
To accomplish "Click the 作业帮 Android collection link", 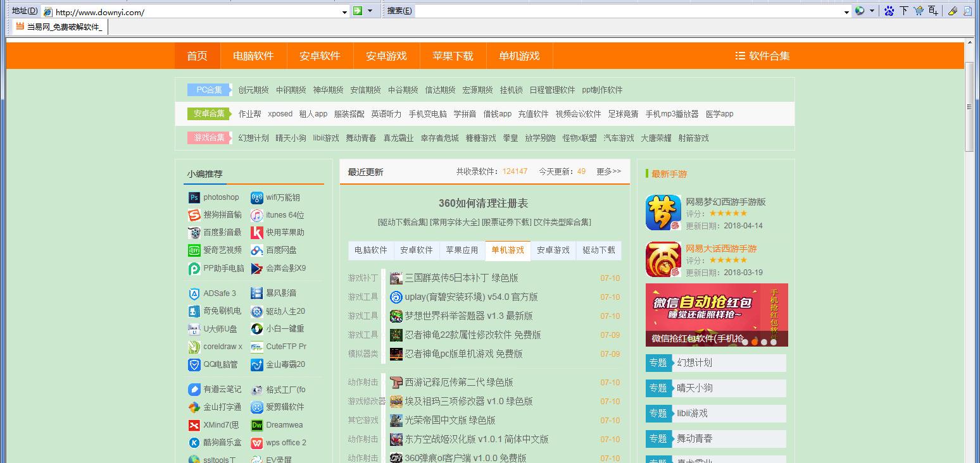I will (x=249, y=114).
